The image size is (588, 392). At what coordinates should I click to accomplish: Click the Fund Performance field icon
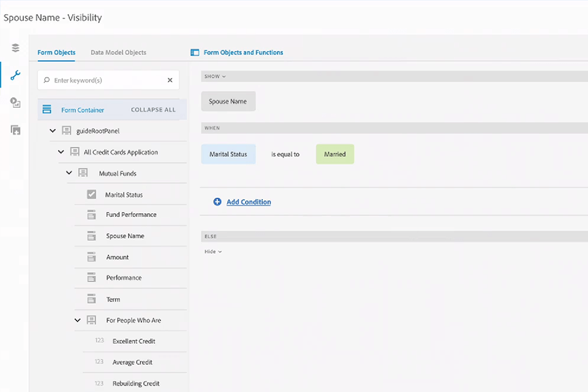[x=91, y=214]
